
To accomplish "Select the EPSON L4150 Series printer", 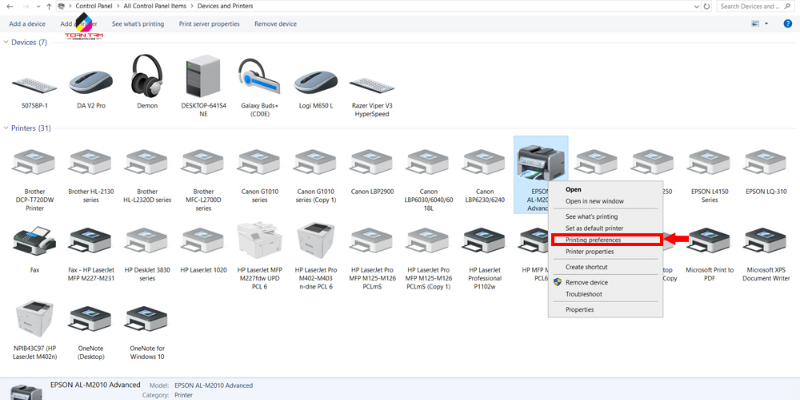I will (x=710, y=162).
